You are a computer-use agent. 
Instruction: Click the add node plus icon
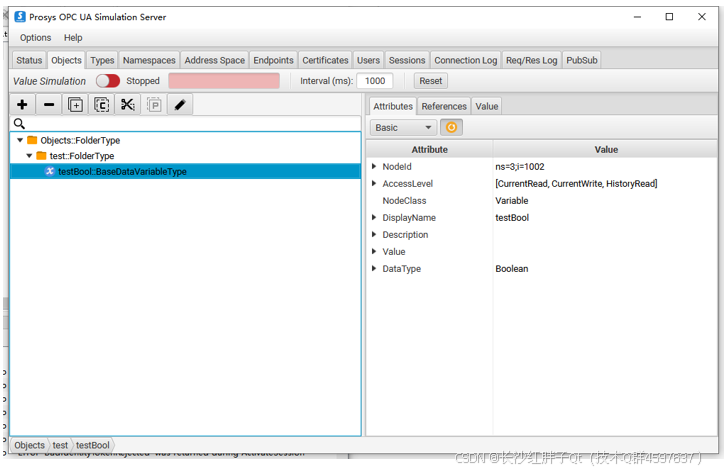[x=22, y=104]
